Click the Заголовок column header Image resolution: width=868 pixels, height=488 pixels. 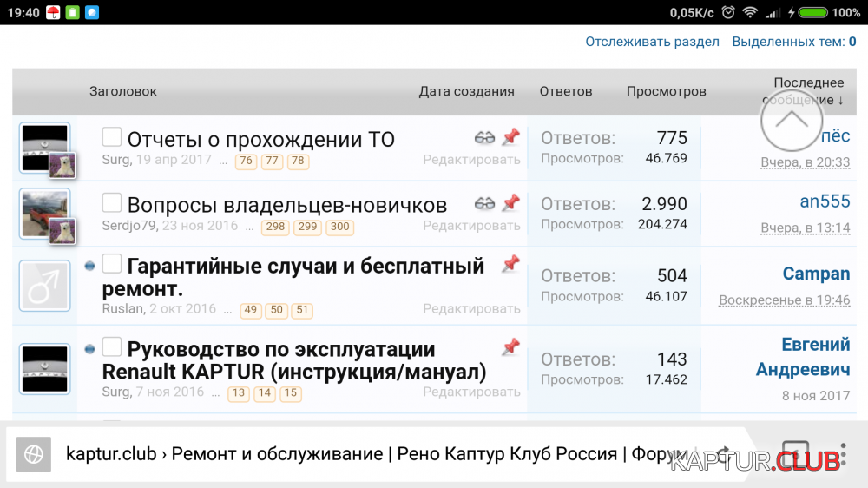(x=123, y=91)
